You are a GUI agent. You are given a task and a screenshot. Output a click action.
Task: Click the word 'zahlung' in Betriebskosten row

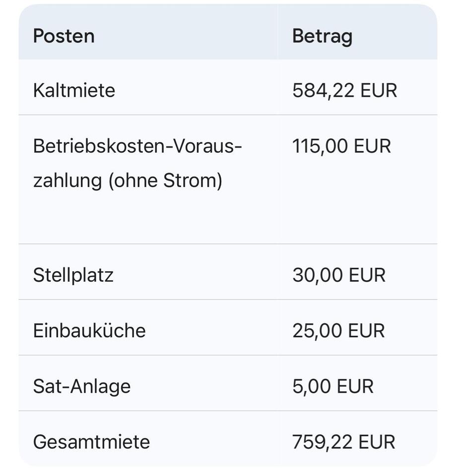pyautogui.click(x=68, y=180)
